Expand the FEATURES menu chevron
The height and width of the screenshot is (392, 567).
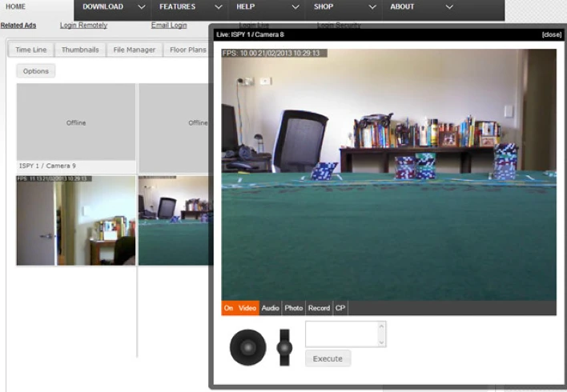(x=218, y=7)
